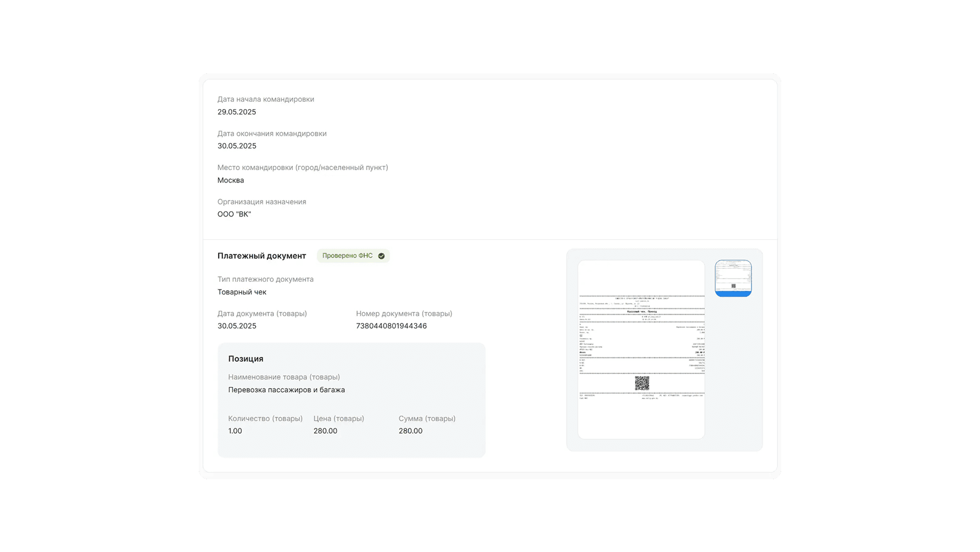Click the "Платежный документ" heading
The image size is (980, 552).
point(262,256)
